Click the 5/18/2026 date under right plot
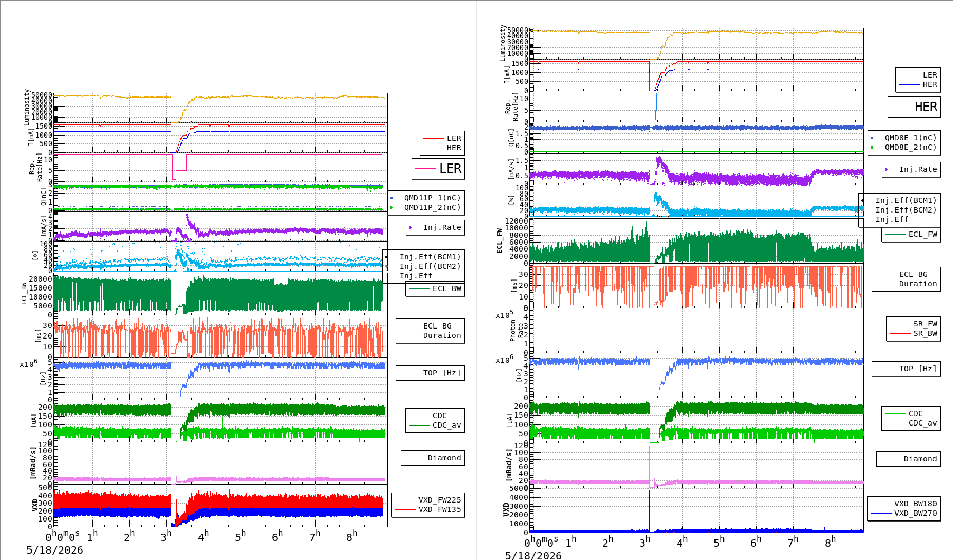953x560 pixels. point(533,555)
